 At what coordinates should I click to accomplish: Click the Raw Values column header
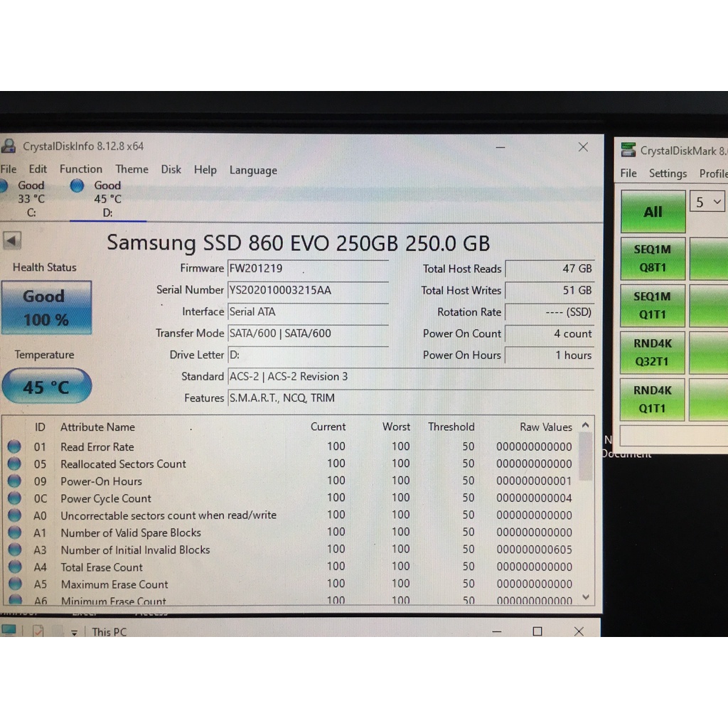click(x=546, y=427)
